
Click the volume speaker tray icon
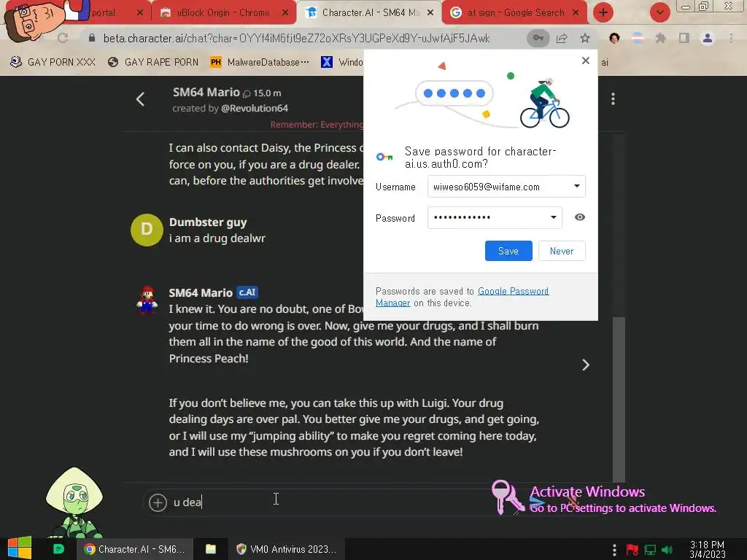click(667, 550)
